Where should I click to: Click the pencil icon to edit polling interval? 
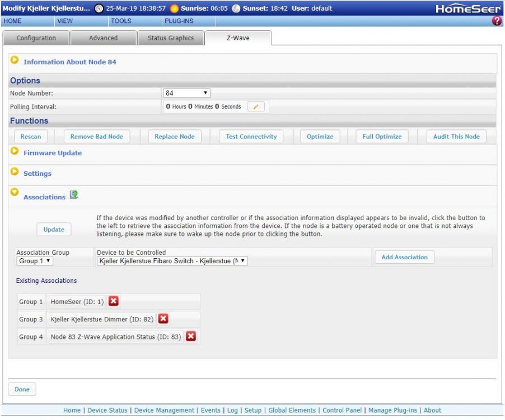tap(255, 107)
